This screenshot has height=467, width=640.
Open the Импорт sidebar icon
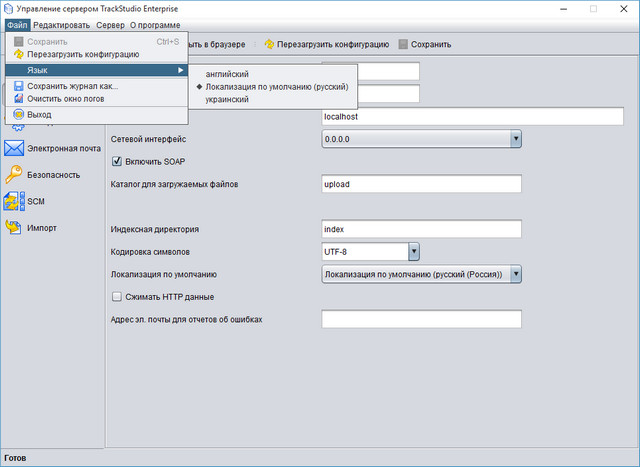(x=14, y=227)
